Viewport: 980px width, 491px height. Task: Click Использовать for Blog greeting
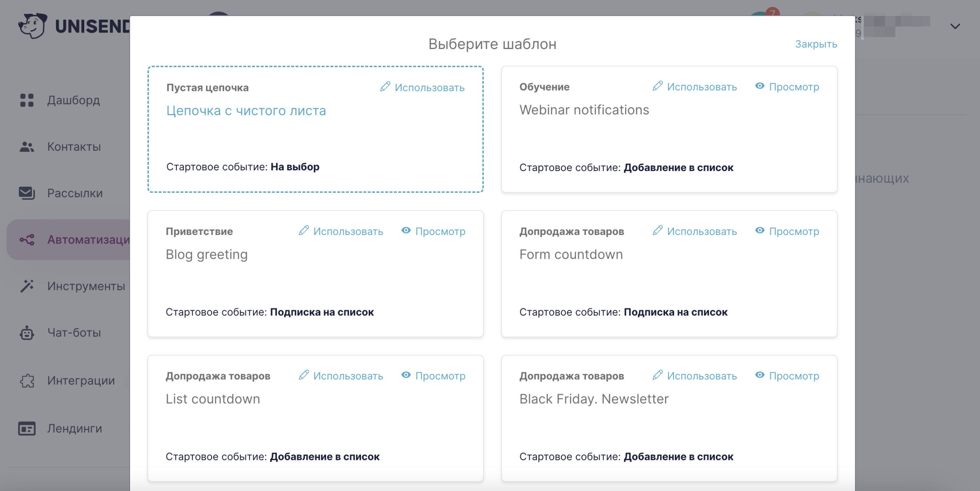click(x=341, y=231)
